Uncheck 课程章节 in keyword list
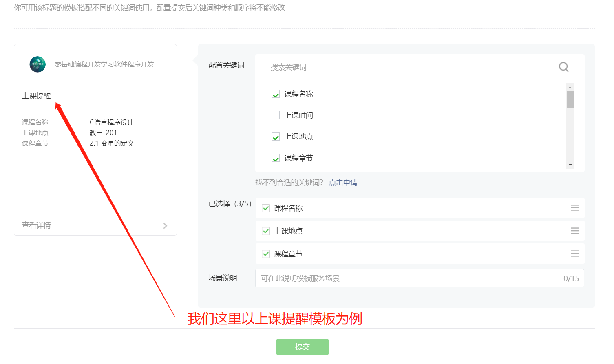 pos(276,158)
